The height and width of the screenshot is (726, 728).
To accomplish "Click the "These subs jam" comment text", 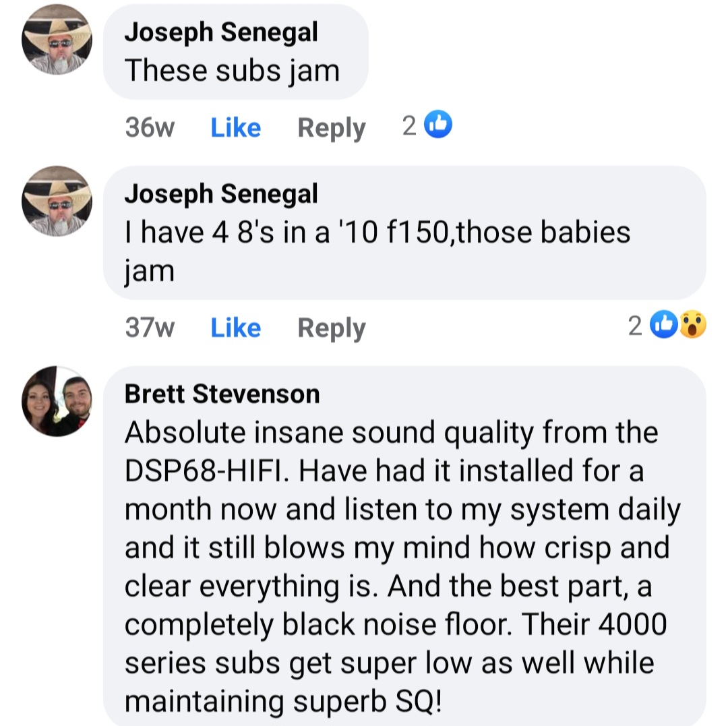I will [232, 70].
